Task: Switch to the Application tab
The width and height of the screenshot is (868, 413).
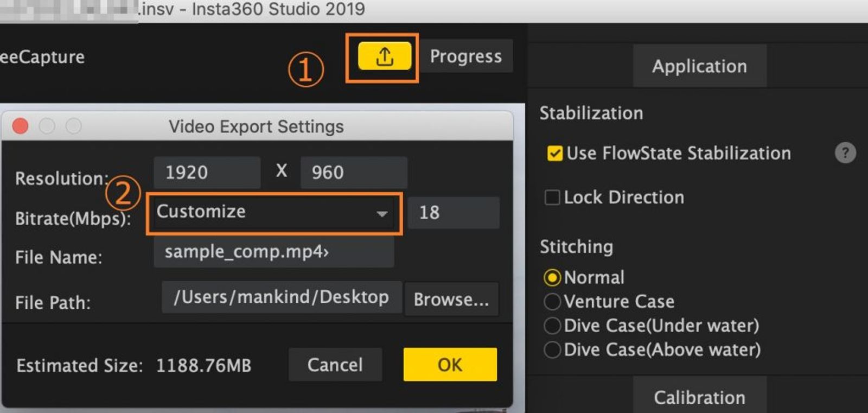Action: point(699,66)
